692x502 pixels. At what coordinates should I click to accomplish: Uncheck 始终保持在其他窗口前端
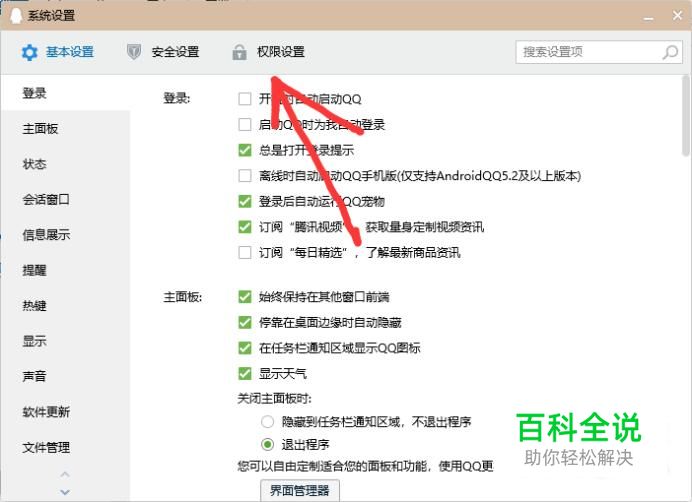[x=244, y=297]
